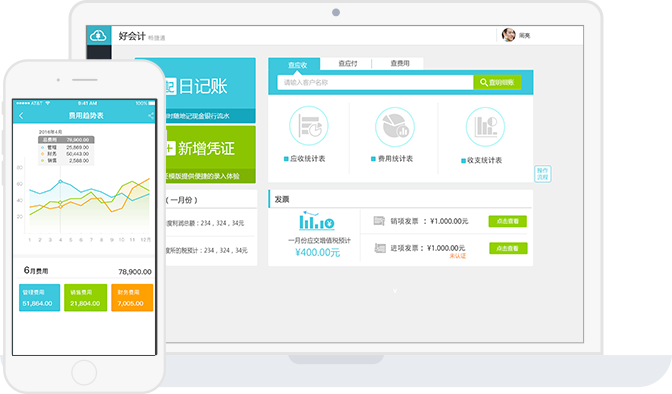Open the 新增凭证 tile
The height and width of the screenshot is (394, 672).
[x=210, y=154]
